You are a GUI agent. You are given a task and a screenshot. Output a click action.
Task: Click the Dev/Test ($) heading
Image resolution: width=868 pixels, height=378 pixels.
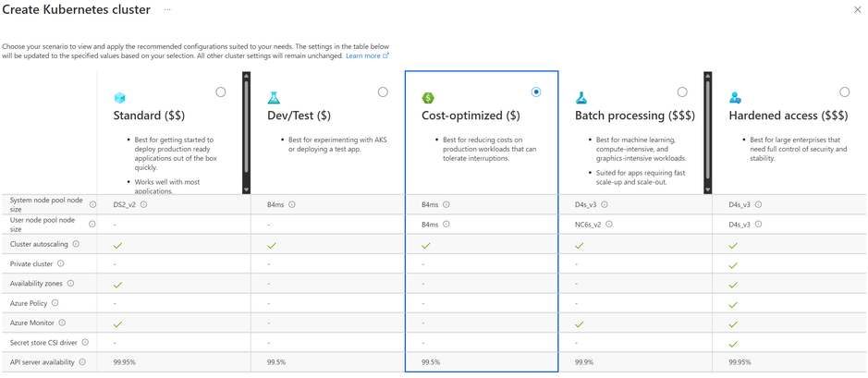(x=300, y=116)
